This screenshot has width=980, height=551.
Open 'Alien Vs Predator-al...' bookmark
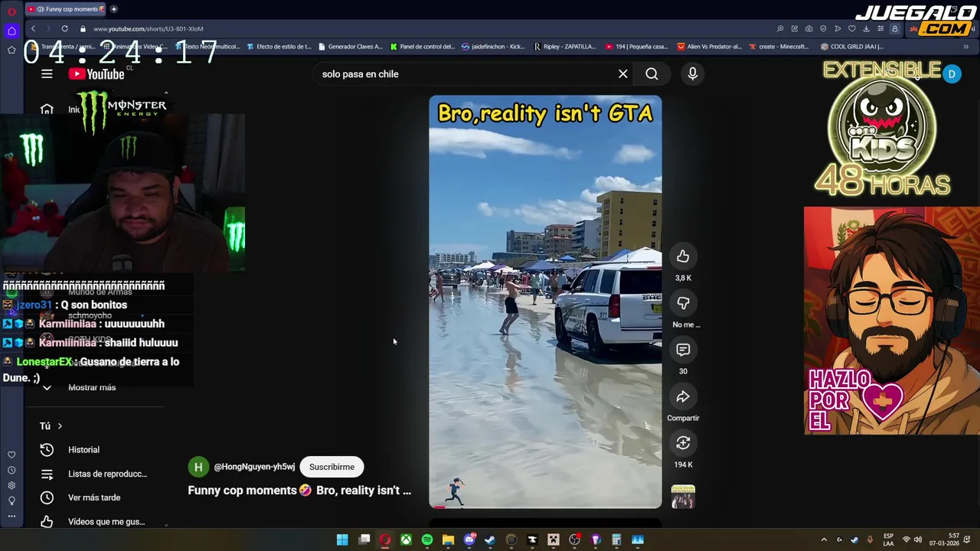[x=709, y=47]
